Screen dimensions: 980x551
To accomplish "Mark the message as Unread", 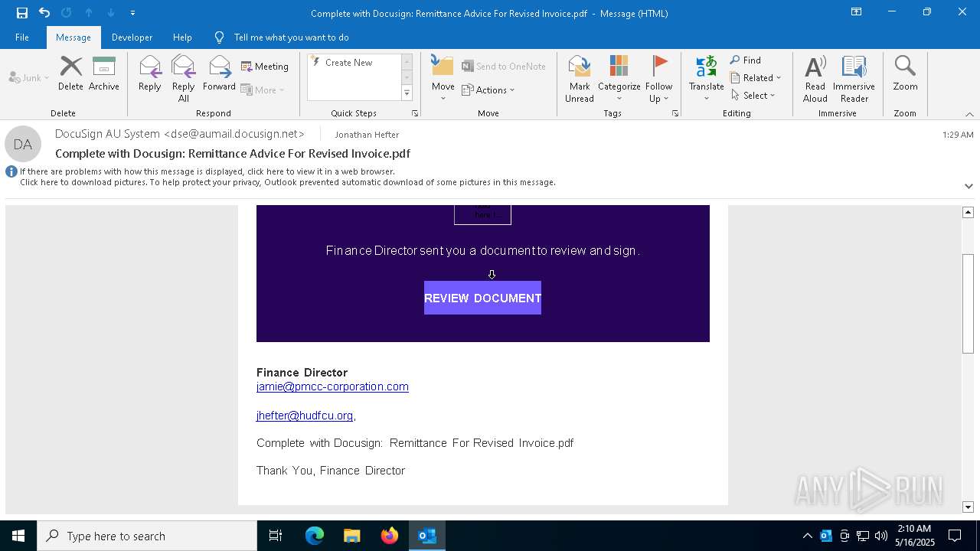I will pos(580,78).
